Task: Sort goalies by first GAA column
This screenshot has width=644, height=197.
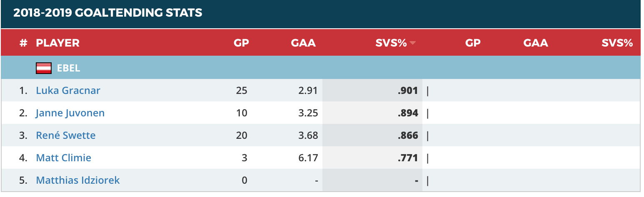Action: click(303, 43)
